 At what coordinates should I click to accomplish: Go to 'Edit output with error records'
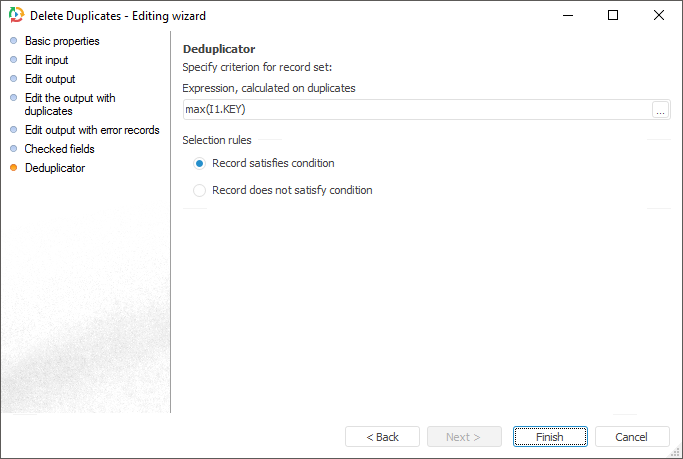tap(92, 130)
